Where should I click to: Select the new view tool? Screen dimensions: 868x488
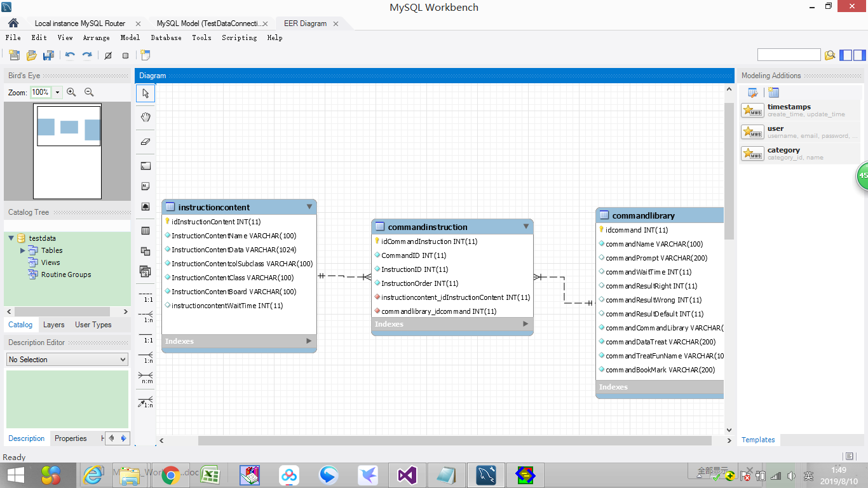(146, 251)
